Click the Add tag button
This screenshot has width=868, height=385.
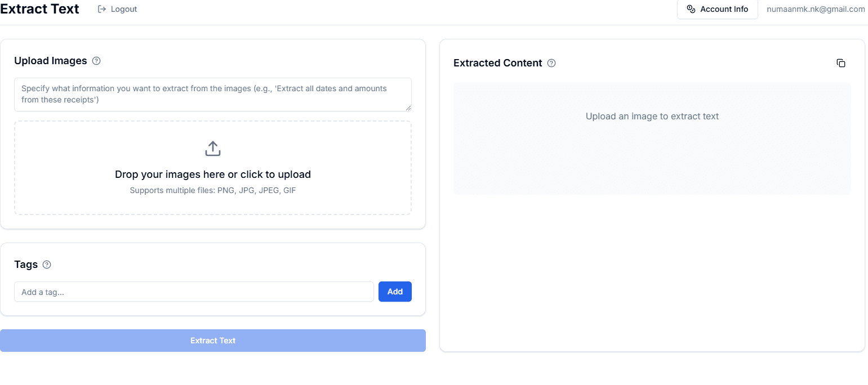pos(395,292)
